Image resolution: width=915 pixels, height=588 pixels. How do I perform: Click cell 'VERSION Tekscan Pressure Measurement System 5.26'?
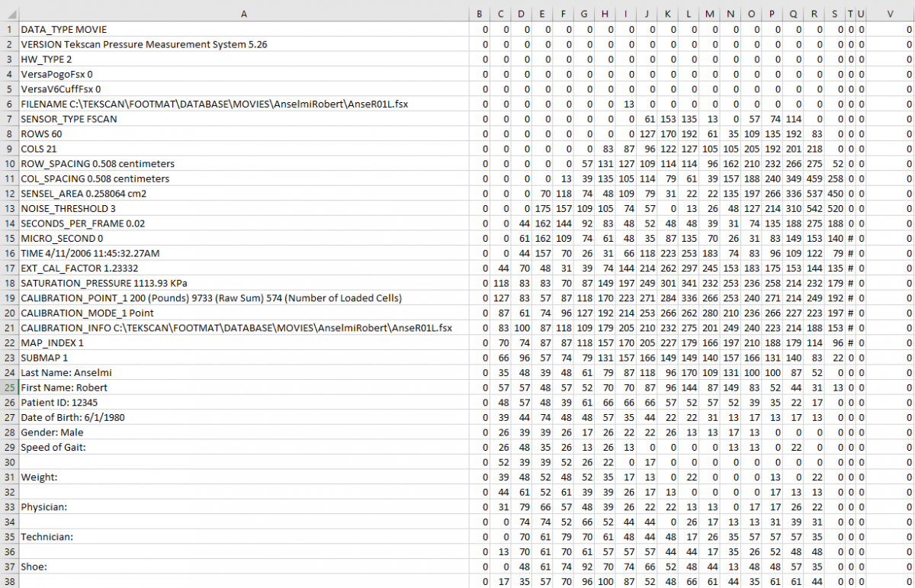(243, 44)
